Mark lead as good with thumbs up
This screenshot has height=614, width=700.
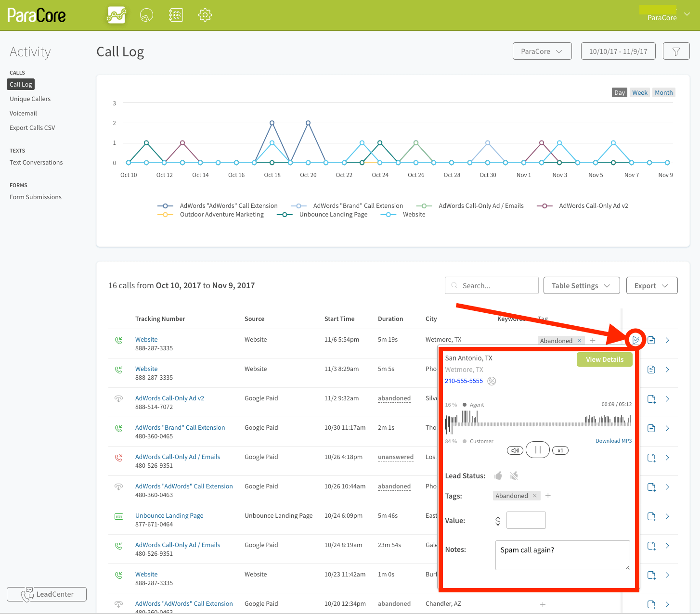pos(498,475)
